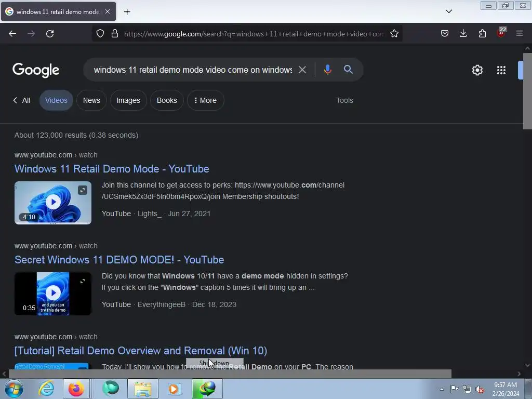The height and width of the screenshot is (399, 532).
Task: Open the Google apps grid
Action: [x=501, y=70]
